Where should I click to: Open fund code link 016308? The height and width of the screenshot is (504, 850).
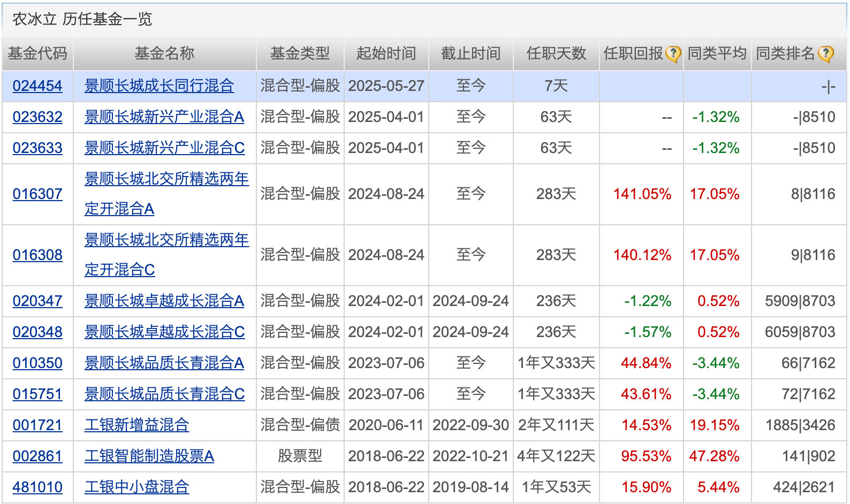(37, 255)
